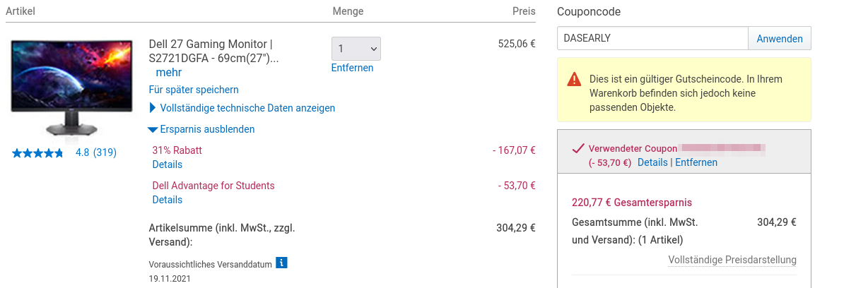This screenshot has height=288, width=868.
Task: Click the Anwenden coupon button
Action: (779, 39)
